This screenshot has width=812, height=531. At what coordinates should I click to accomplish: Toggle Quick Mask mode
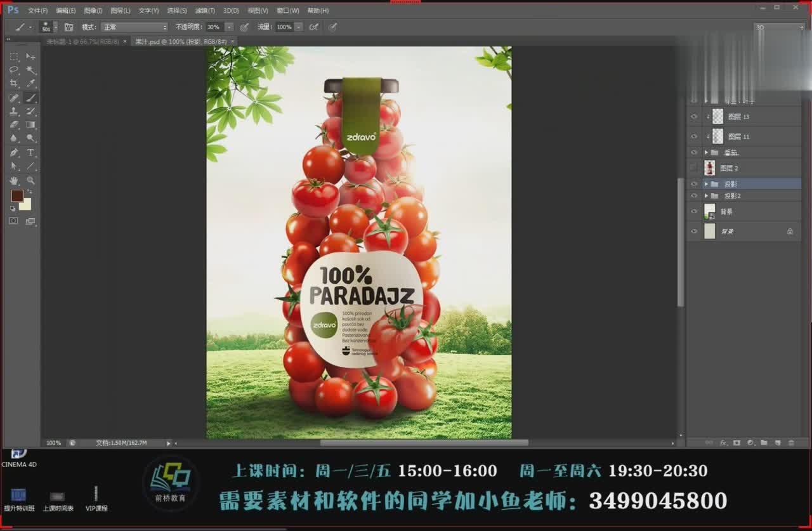click(13, 221)
